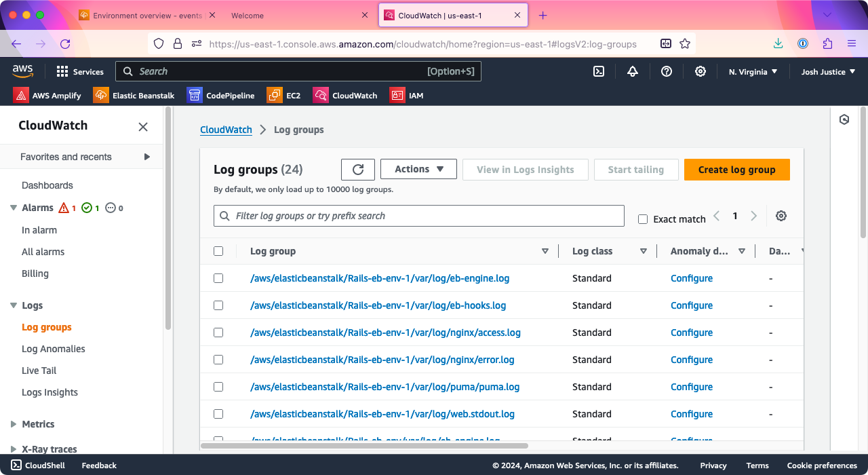The image size is (868, 475).
Task: Check the web.stdout.log row checkbox
Action: [x=218, y=414]
